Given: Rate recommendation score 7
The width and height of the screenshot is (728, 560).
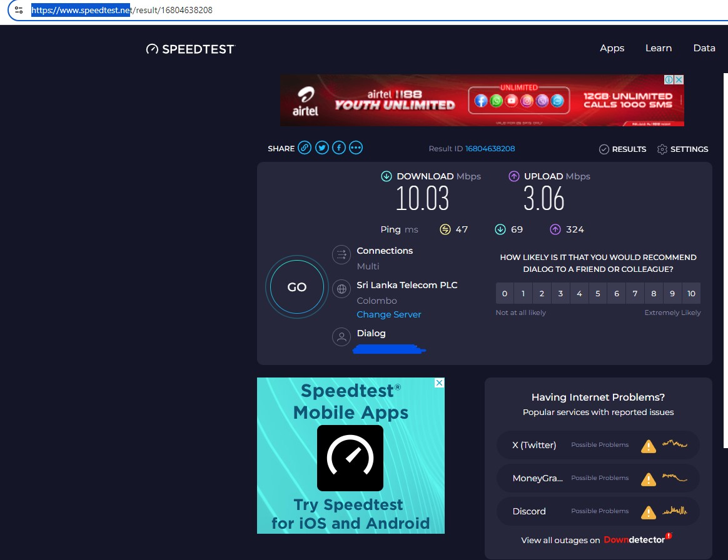Looking at the screenshot, I should 635,293.
